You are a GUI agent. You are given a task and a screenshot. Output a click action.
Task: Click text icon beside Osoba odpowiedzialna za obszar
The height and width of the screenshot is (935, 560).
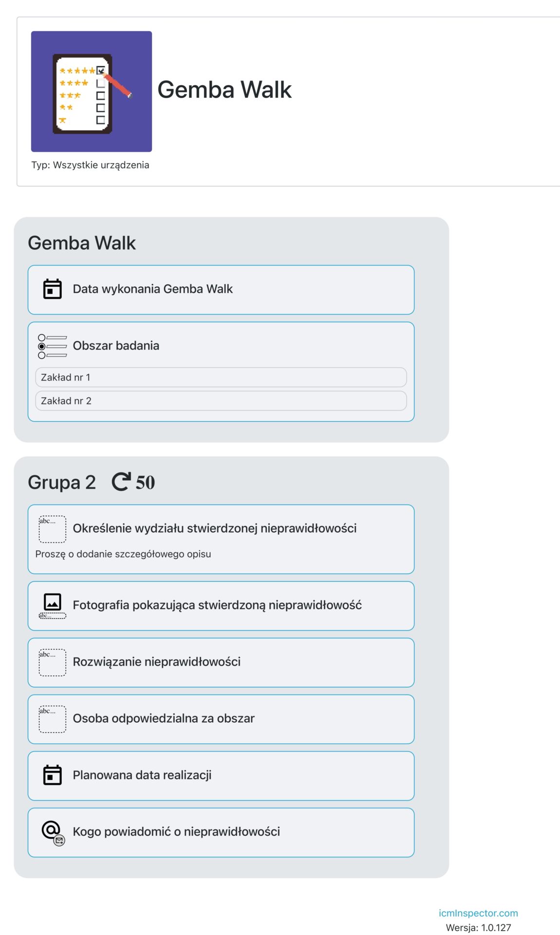pyautogui.click(x=53, y=719)
